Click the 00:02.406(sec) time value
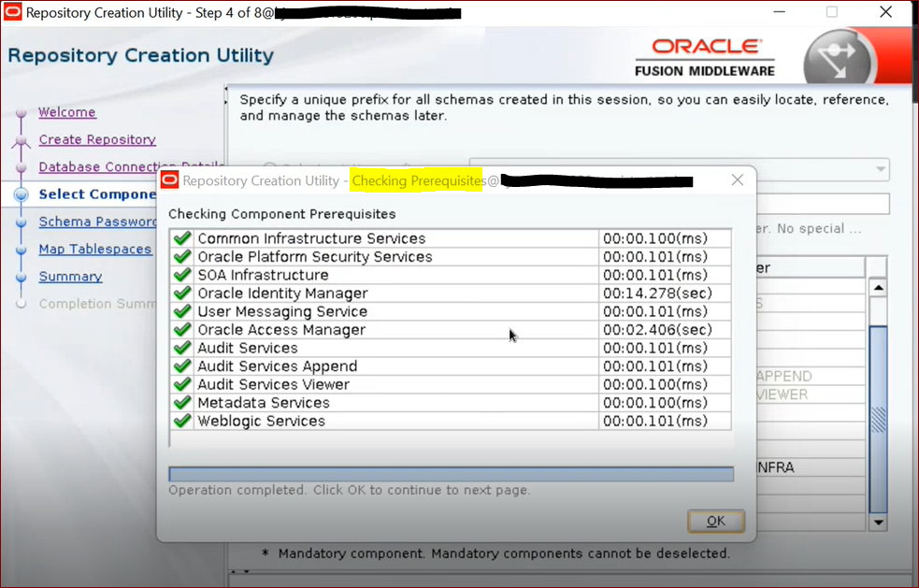Screen dimensions: 919x588 [x=657, y=329]
